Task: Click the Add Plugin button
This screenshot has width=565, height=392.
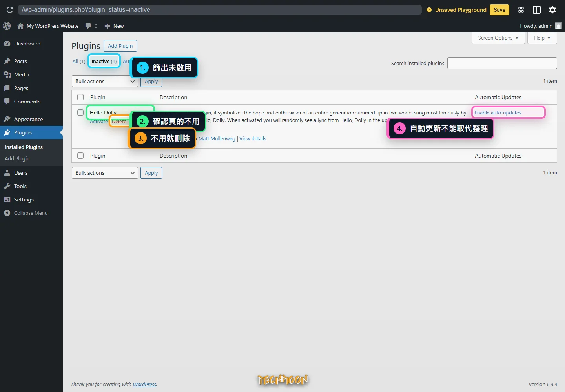Action: tap(120, 46)
